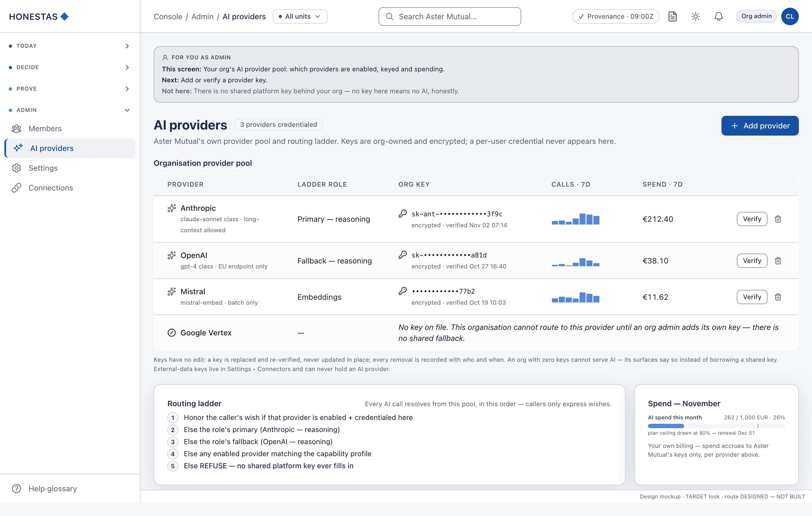Click the Admin breadcrumb
This screenshot has width=812, height=516.
point(202,16)
